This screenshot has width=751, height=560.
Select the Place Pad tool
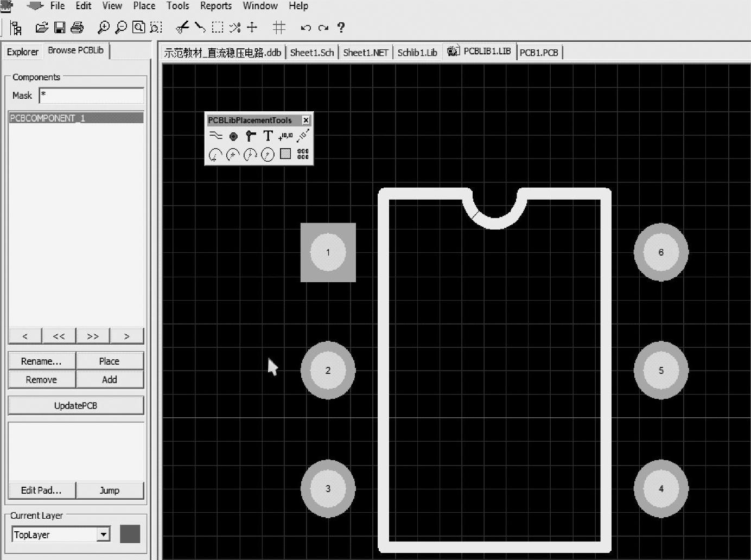coord(233,136)
